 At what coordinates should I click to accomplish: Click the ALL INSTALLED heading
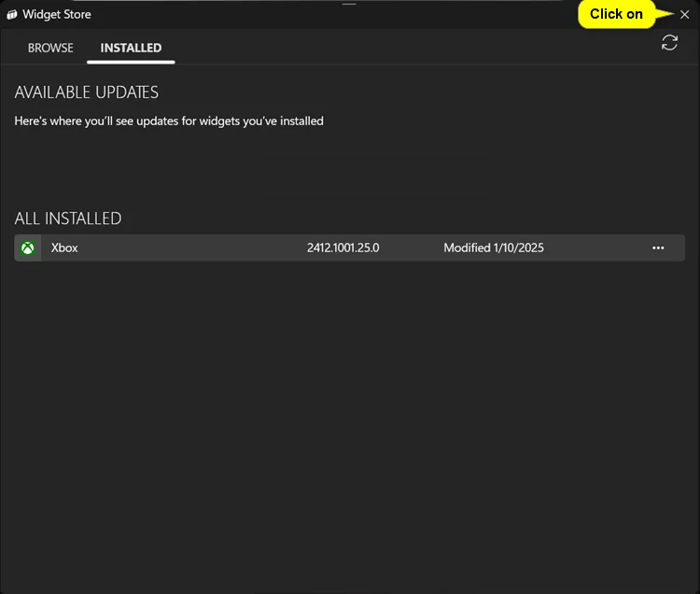click(x=68, y=219)
